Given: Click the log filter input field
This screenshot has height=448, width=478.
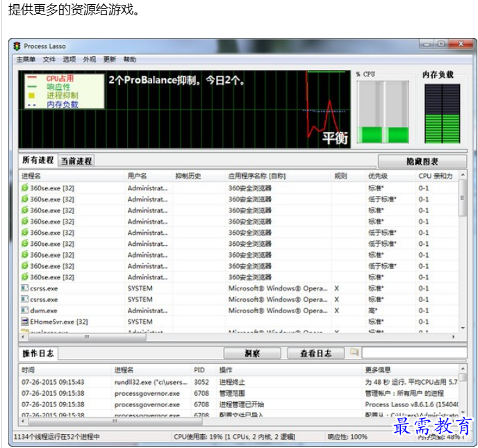Looking at the screenshot, I should (x=415, y=353).
